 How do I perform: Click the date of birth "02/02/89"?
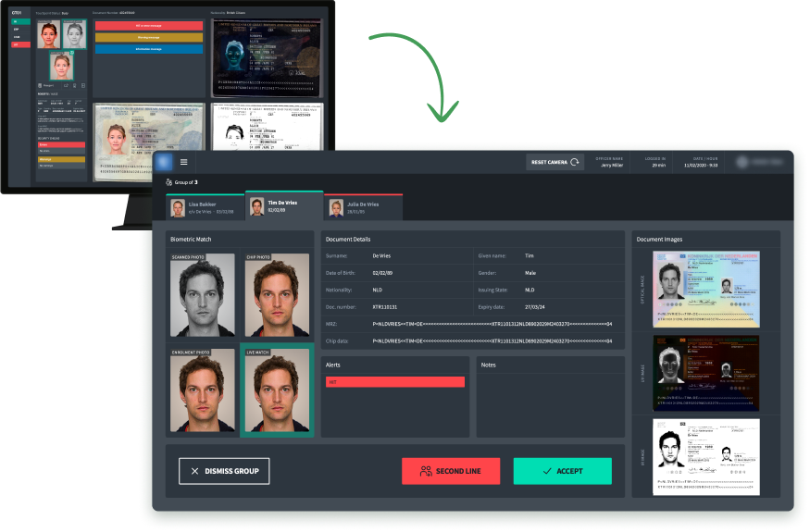coord(382,273)
